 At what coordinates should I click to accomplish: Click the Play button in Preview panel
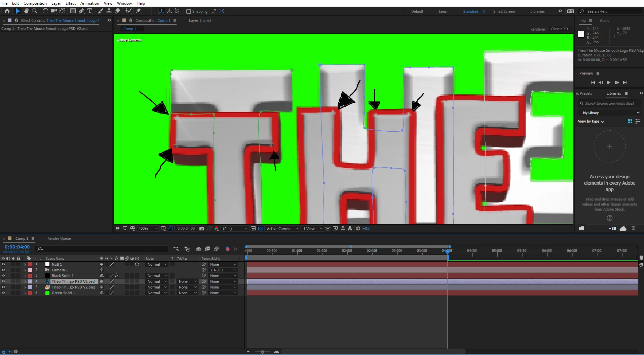[x=609, y=82]
